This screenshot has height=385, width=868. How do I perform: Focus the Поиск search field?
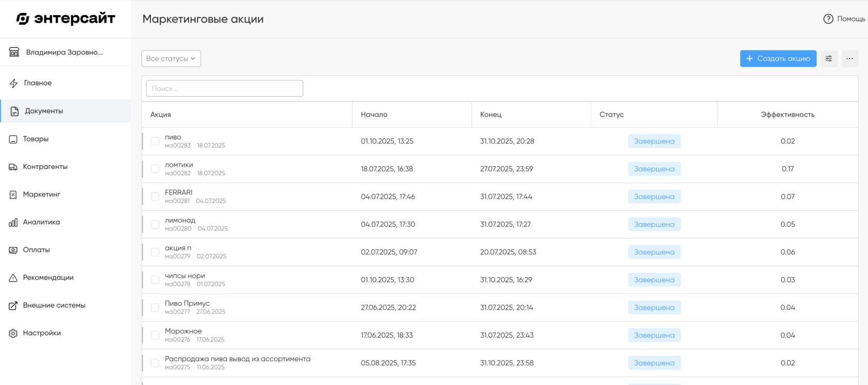[x=225, y=89]
